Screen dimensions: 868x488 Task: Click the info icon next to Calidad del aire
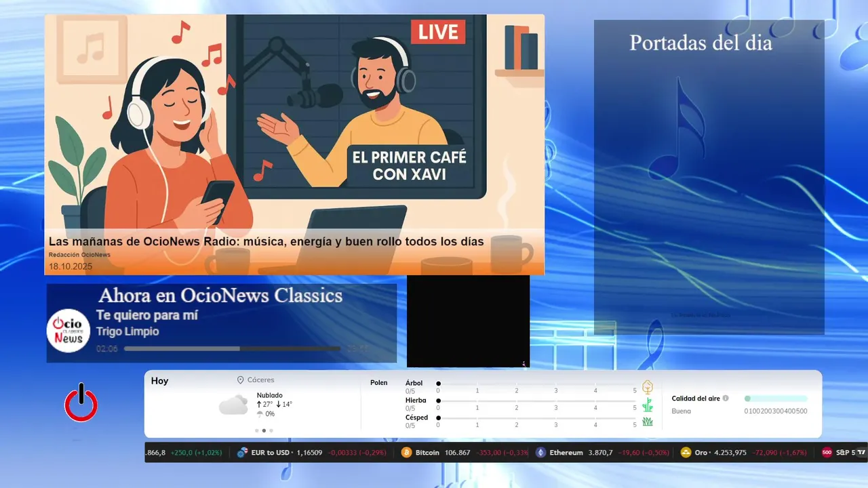coord(726,399)
